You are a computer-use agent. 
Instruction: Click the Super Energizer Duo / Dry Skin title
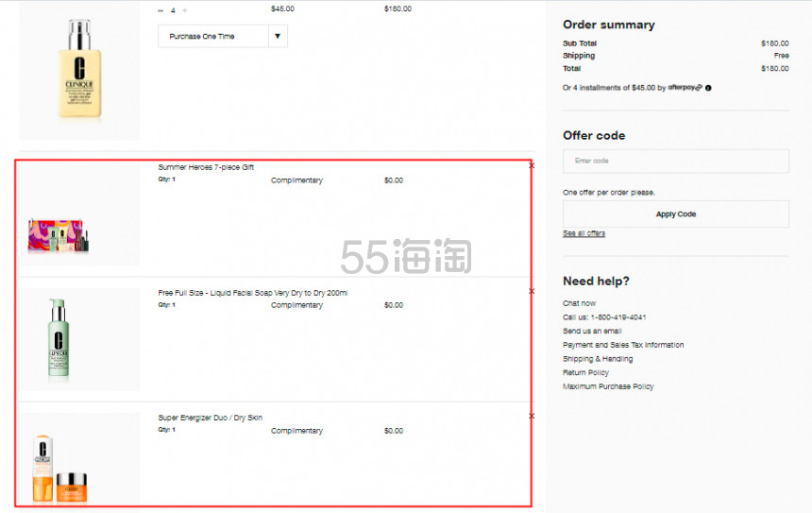(x=211, y=418)
